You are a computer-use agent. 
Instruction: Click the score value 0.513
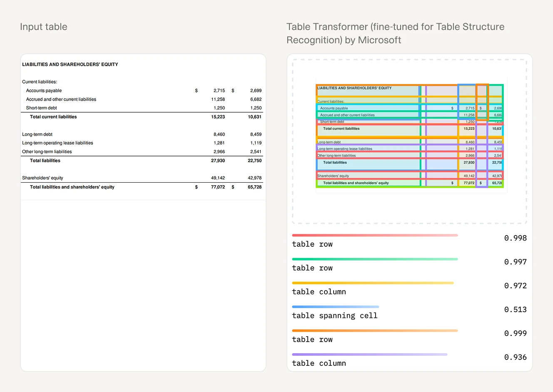(516, 309)
